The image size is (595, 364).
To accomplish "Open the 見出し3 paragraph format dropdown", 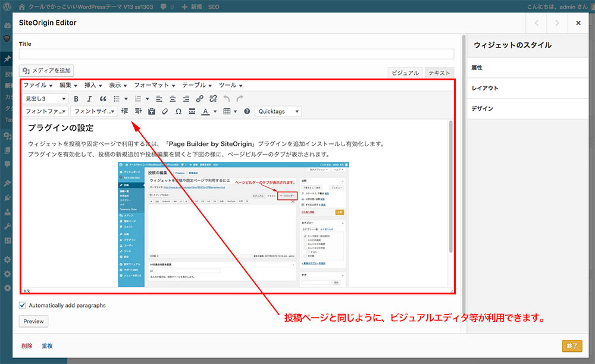I will pyautogui.click(x=45, y=99).
